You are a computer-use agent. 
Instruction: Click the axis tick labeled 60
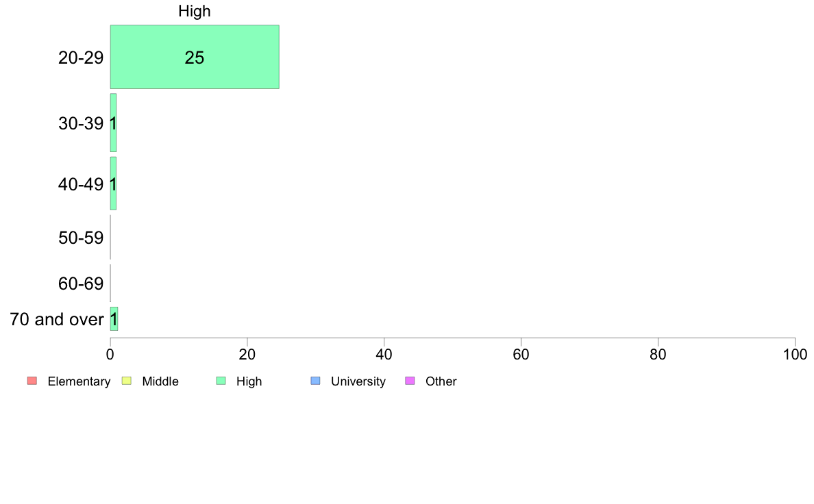click(521, 355)
